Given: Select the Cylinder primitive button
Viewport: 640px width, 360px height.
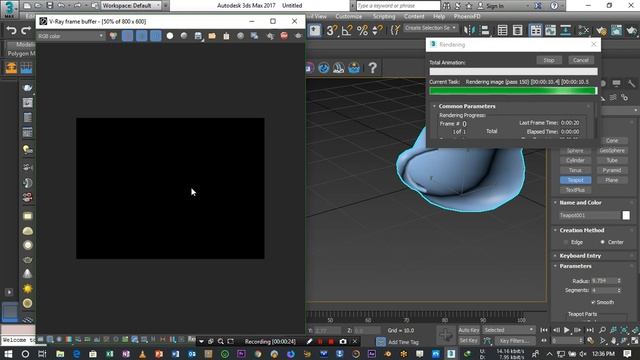Looking at the screenshot, I should 575,160.
